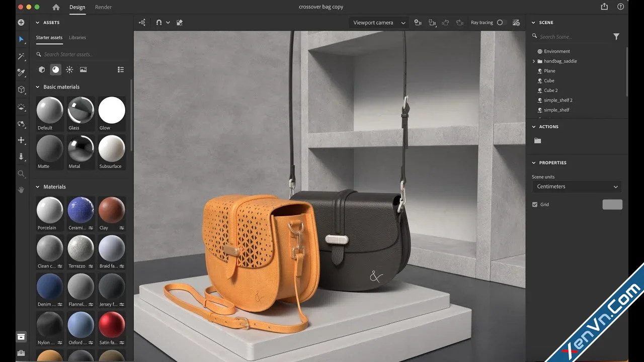644x362 pixels.
Task: Choose the magnifying glass Zoom tool
Action: [21, 173]
